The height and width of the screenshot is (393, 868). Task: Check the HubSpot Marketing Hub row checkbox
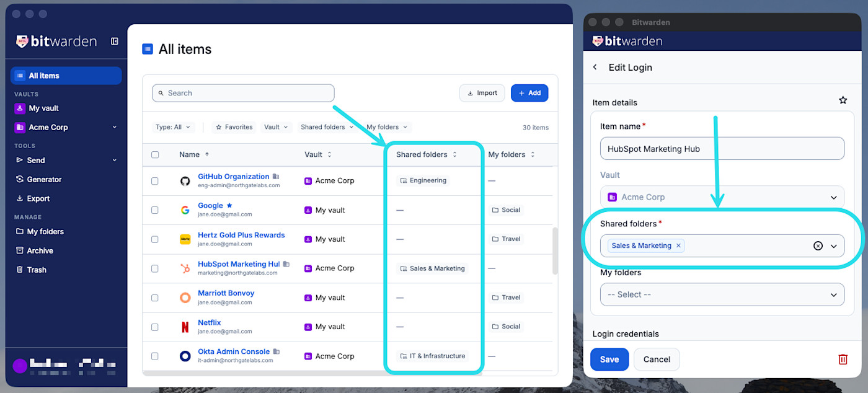pos(155,268)
